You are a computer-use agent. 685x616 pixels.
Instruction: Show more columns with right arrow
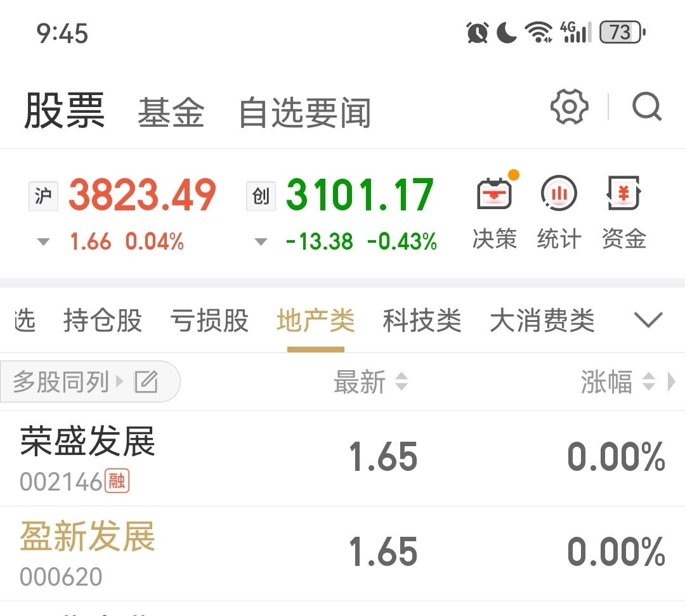coord(672,382)
